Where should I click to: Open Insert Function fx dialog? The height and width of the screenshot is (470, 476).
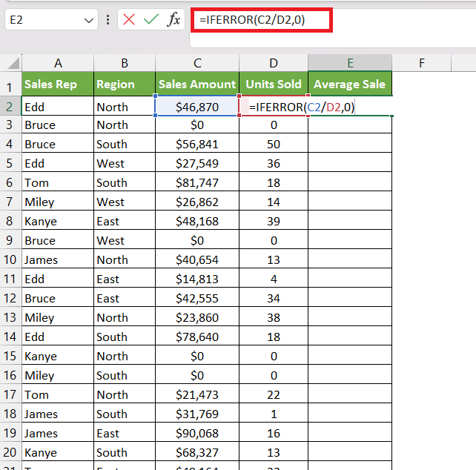point(173,20)
